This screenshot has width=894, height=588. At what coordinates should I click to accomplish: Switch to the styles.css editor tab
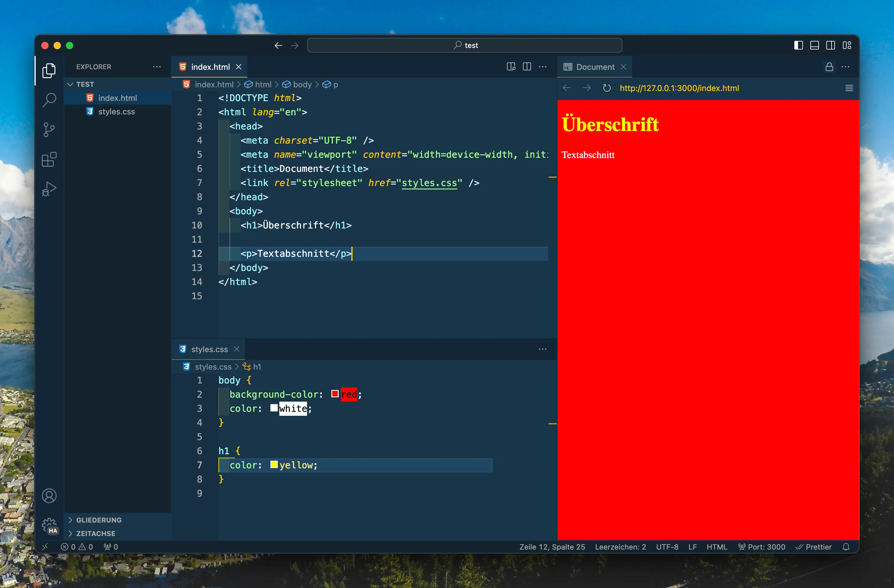209,349
